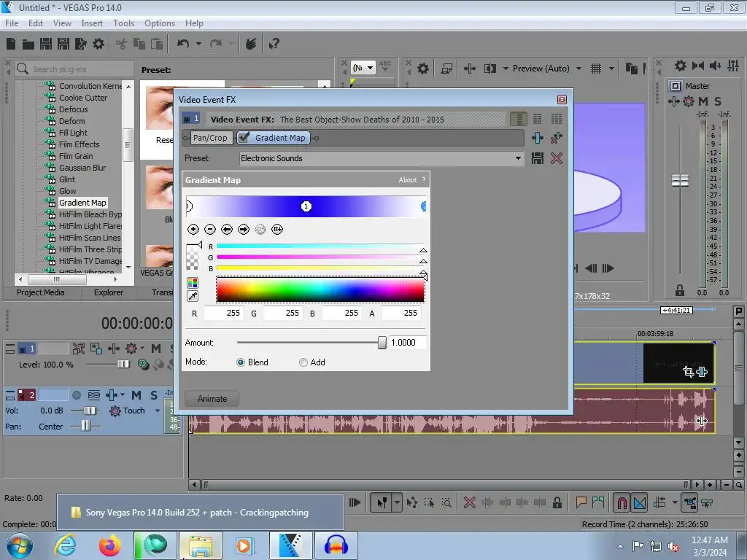This screenshot has height=560, width=747.
Task: Lock the Master fader channels
Action: point(680,290)
